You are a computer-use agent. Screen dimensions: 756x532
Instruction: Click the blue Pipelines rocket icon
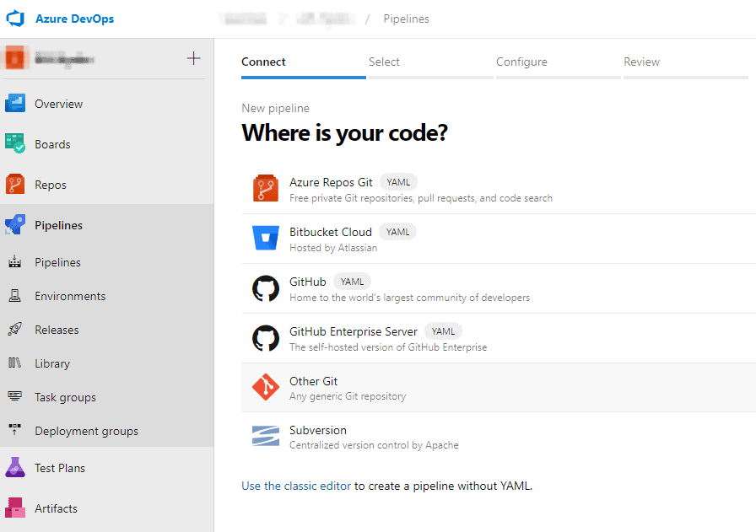coord(15,224)
